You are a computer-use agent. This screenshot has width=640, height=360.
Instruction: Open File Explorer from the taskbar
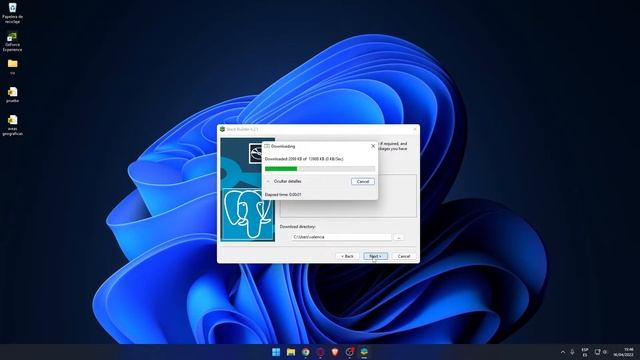(291, 352)
